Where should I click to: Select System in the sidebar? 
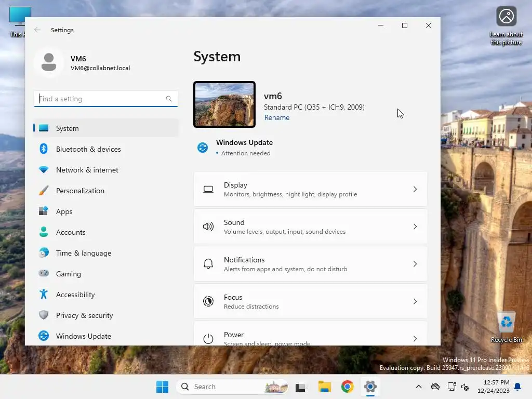tap(106, 128)
